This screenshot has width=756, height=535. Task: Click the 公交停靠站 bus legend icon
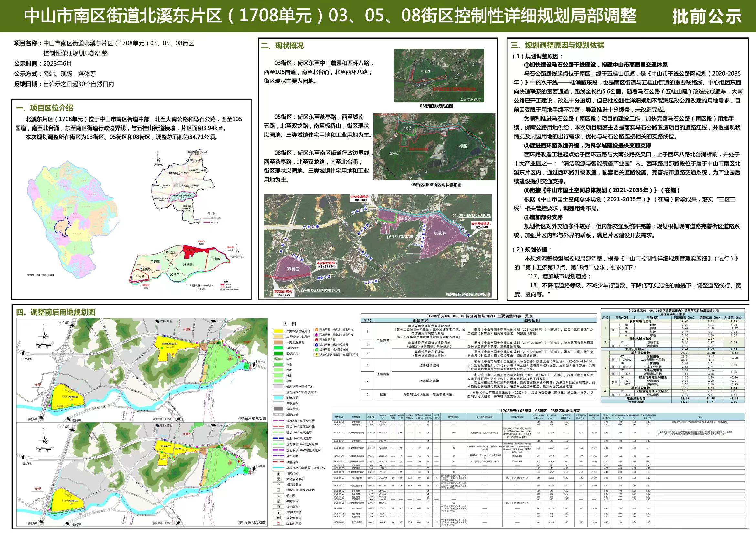coord(278,518)
